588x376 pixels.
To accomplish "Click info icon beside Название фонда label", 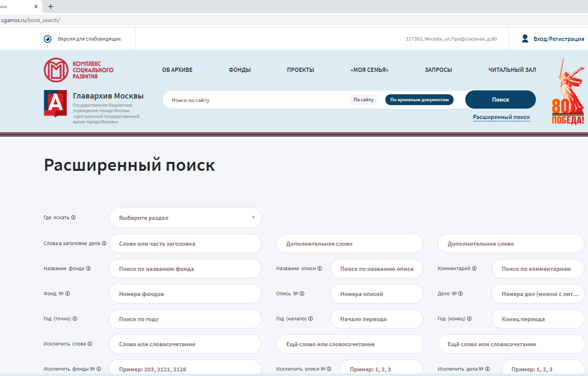I will click(88, 269).
